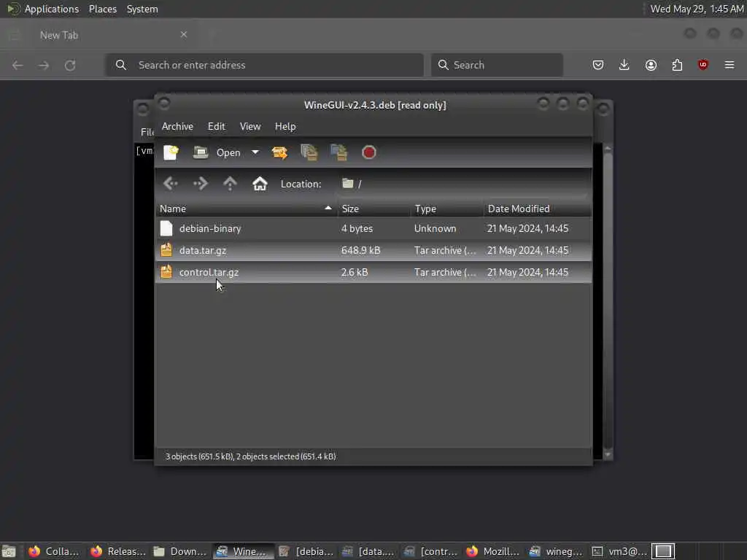Click the Firefox forward navigation arrow
The height and width of the screenshot is (560, 747).
44,65
